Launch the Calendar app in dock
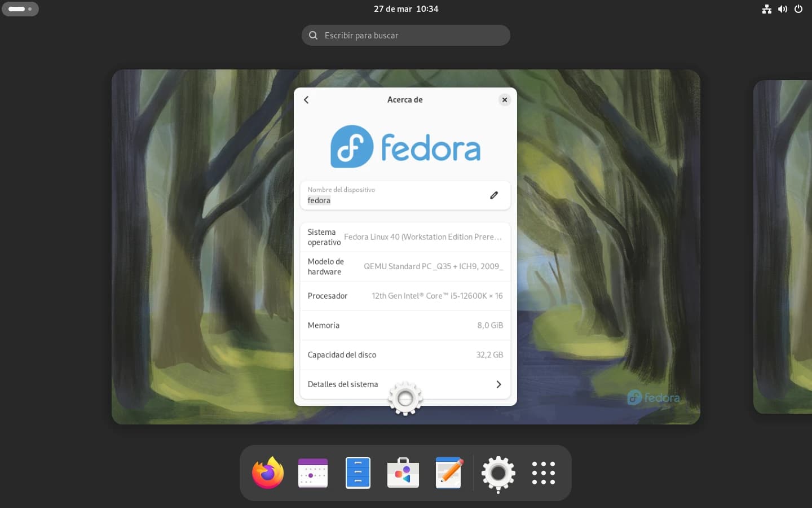812x508 pixels. (313, 473)
